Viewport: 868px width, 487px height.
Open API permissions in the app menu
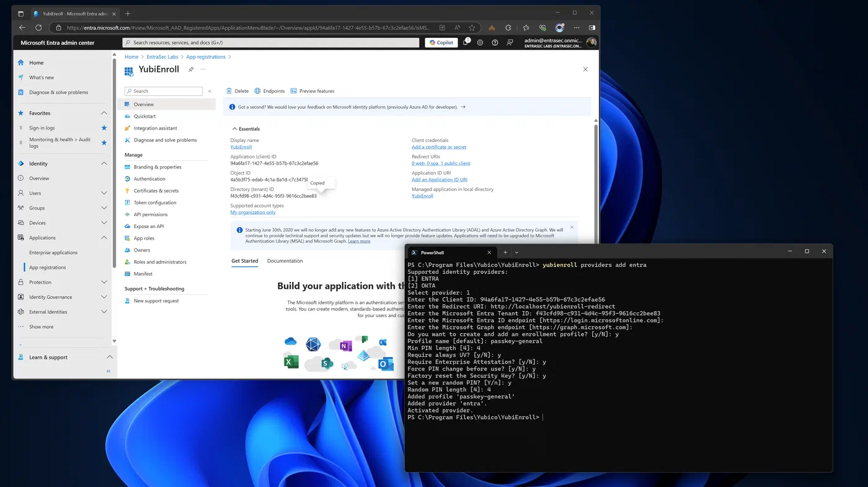click(x=151, y=214)
